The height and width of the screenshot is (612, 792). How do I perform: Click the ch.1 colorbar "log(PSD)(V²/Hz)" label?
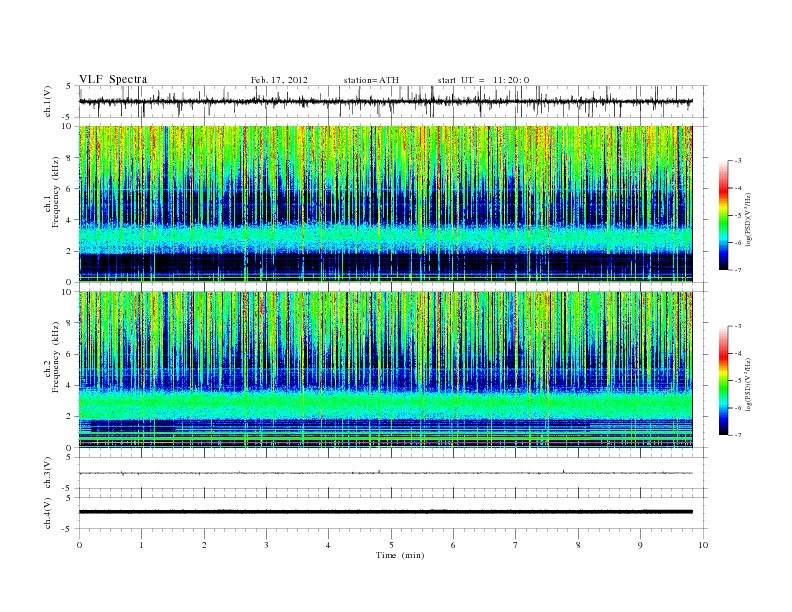(749, 219)
